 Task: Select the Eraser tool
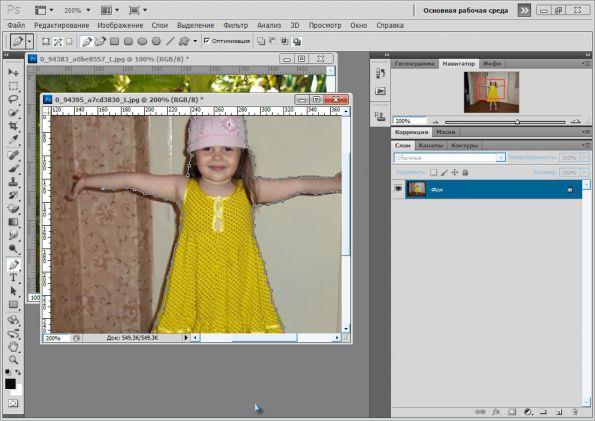click(x=13, y=208)
